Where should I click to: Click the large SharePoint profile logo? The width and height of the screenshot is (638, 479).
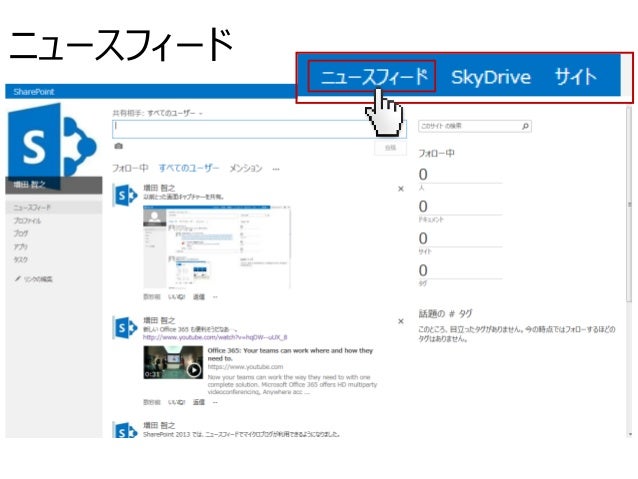(53, 143)
